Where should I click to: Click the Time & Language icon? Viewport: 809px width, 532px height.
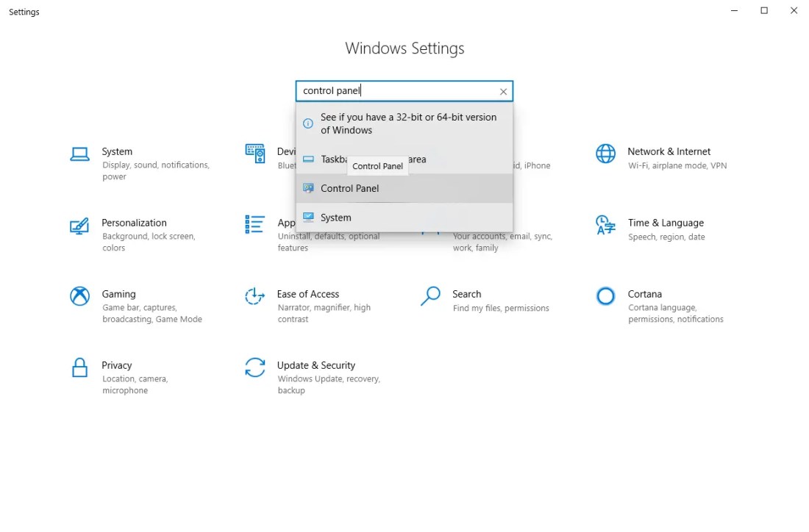coord(605,225)
